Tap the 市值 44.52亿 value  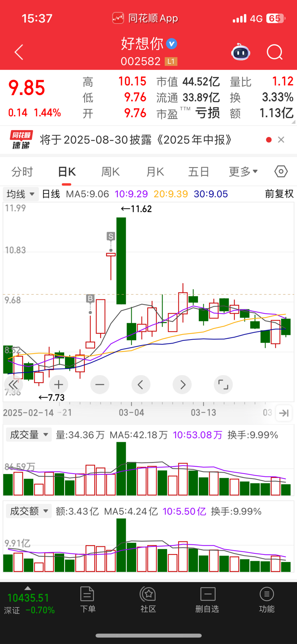point(201,82)
